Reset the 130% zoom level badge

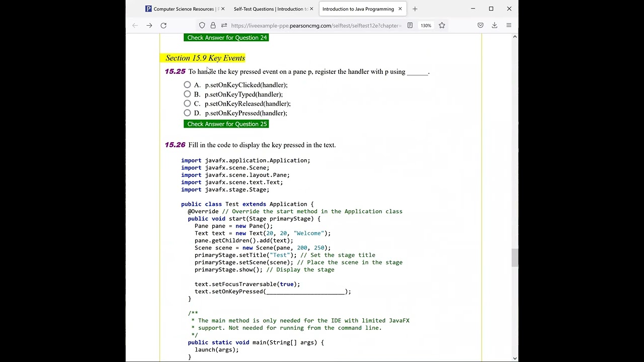[426, 25]
